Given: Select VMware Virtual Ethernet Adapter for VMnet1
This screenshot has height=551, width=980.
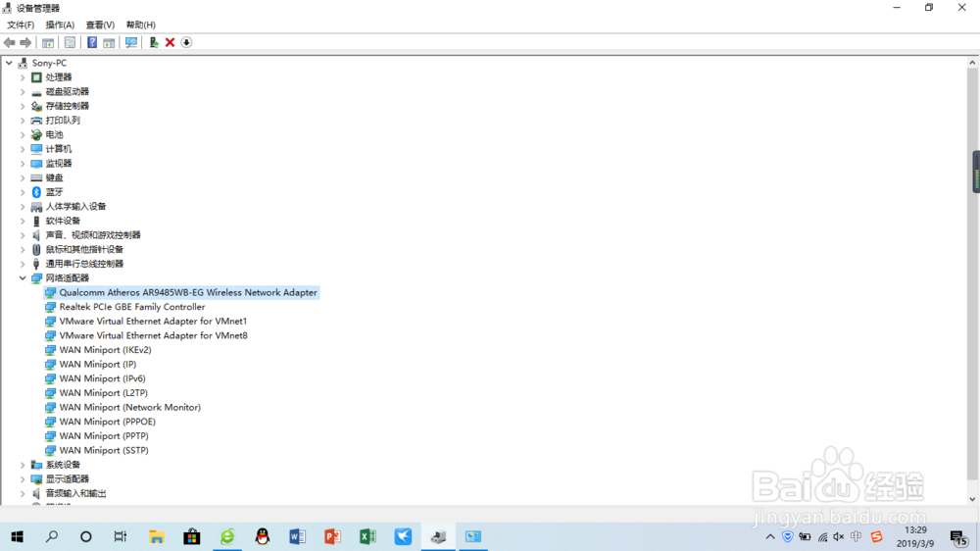Looking at the screenshot, I should (153, 322).
